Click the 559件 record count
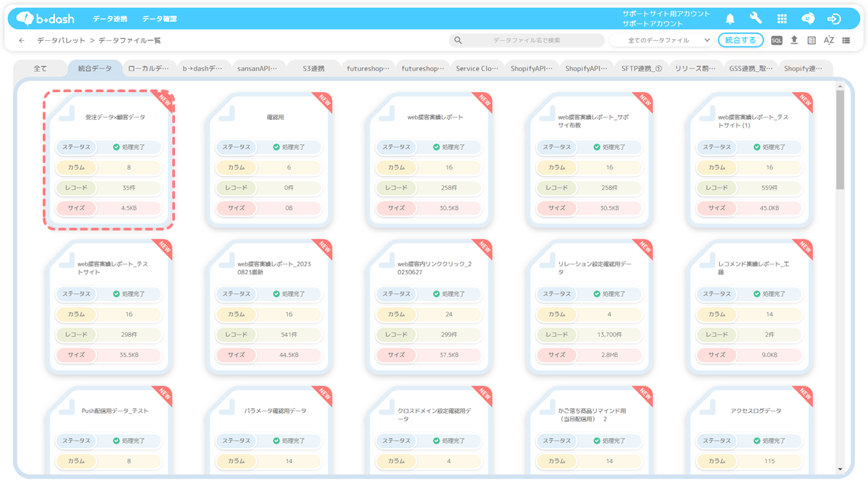Viewport: 868px width, 488px height. coord(769,188)
